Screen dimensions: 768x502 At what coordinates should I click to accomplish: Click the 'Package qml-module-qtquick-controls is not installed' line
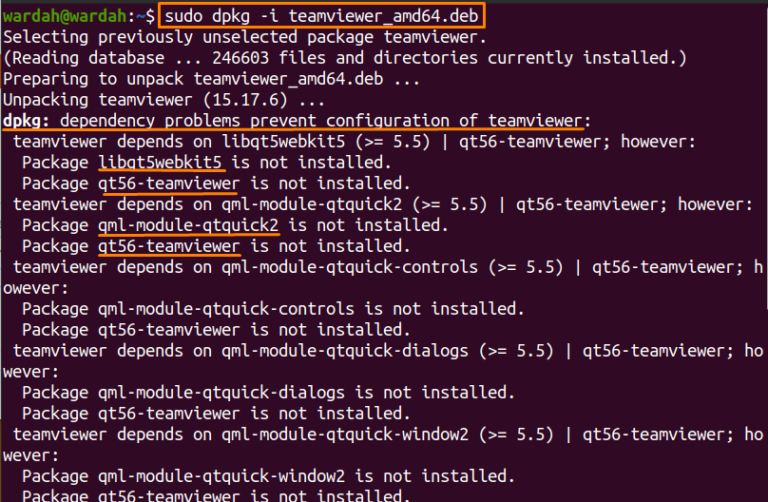(273, 309)
